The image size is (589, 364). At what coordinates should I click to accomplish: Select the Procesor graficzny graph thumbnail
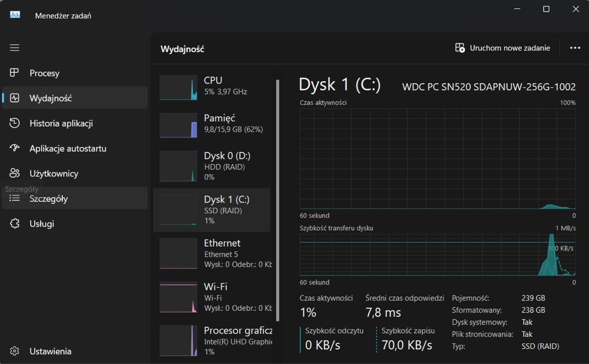[178, 340]
